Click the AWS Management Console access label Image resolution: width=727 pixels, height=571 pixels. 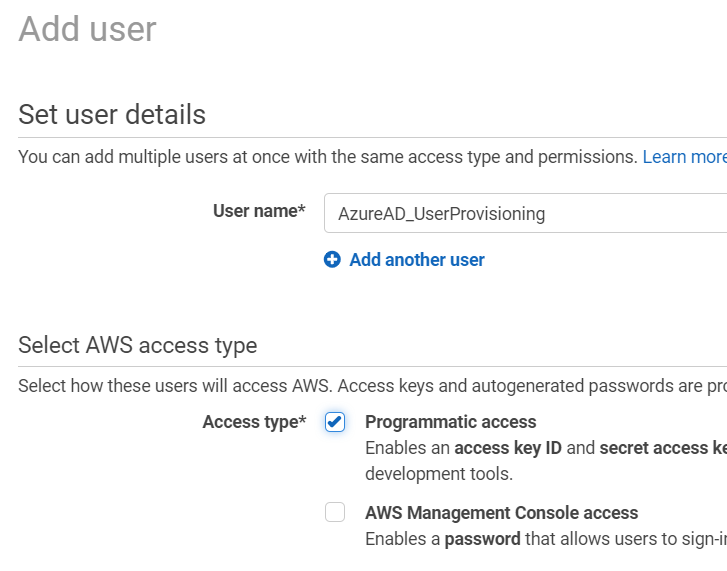(501, 513)
